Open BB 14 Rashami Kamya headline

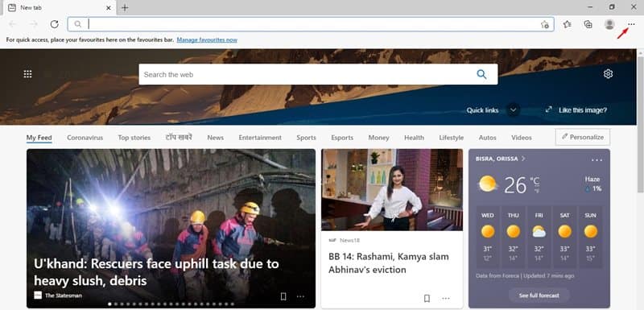[389, 263]
